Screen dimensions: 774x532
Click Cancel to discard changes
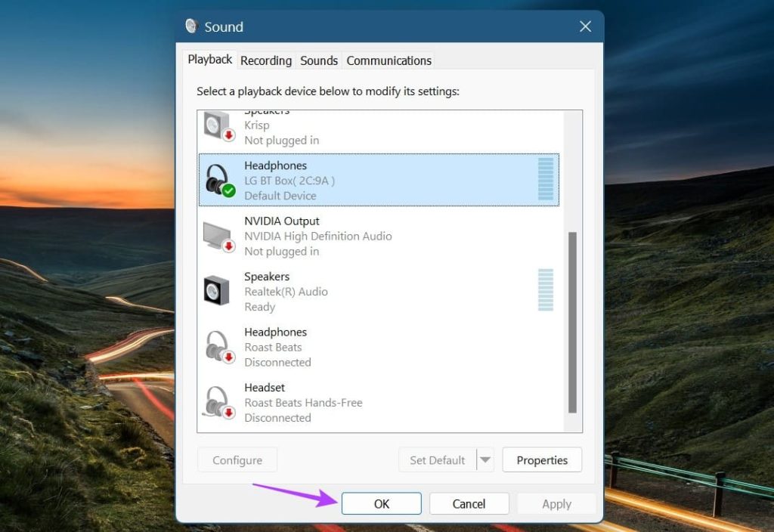469,503
